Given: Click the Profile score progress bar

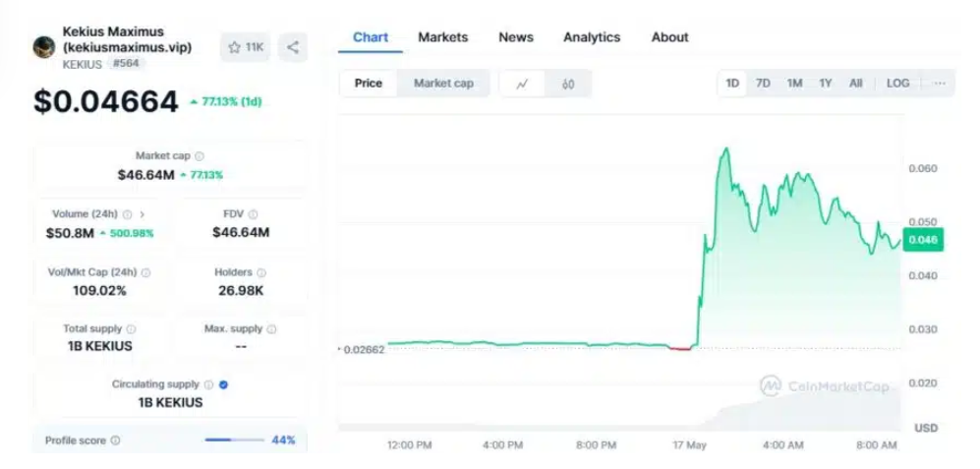Looking at the screenshot, I should click(x=233, y=440).
